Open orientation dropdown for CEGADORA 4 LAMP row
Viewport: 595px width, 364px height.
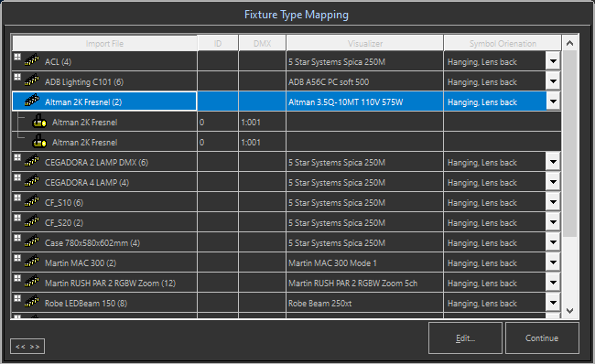pos(553,182)
